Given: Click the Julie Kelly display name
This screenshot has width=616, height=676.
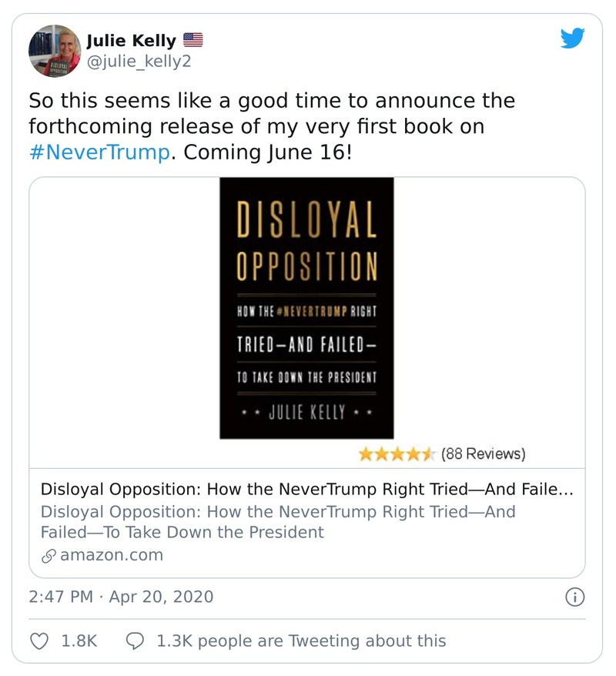Looking at the screenshot, I should pyautogui.click(x=131, y=40).
